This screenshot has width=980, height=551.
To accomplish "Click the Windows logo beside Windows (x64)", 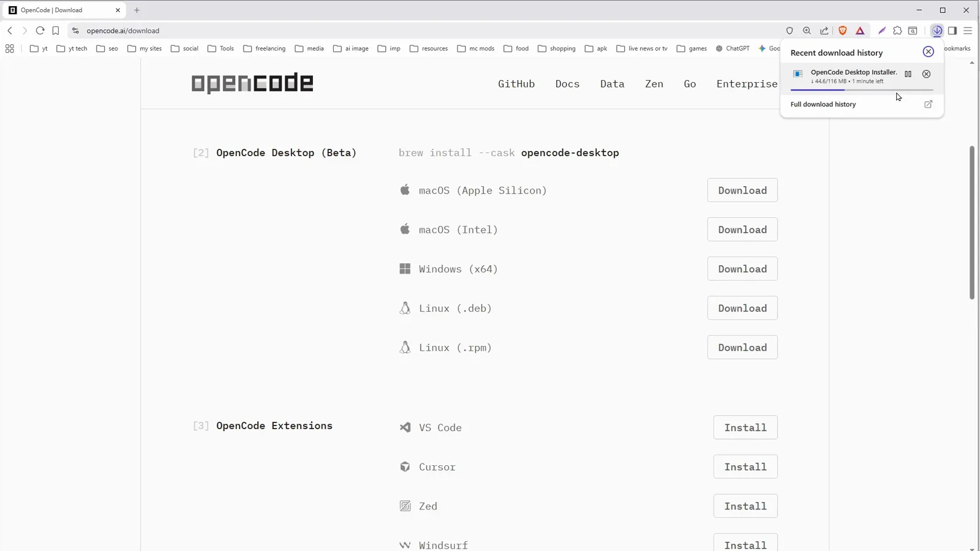I will click(x=405, y=269).
